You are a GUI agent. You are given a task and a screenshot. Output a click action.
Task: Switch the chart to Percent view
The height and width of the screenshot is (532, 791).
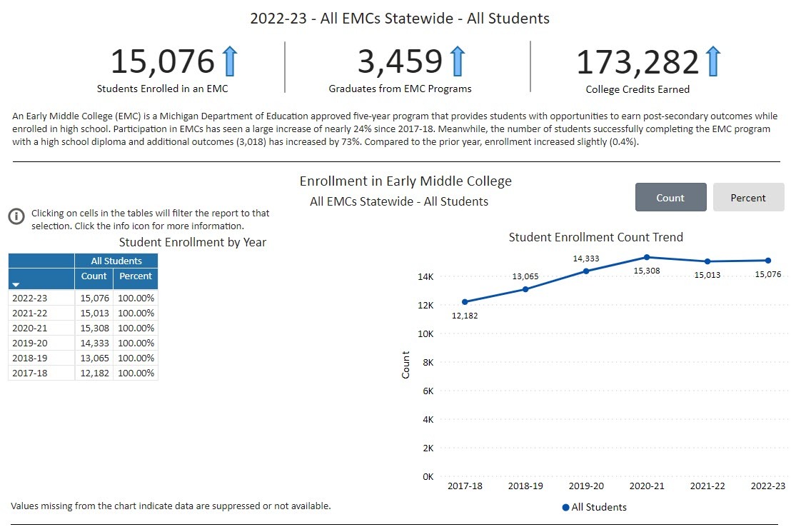pos(748,198)
